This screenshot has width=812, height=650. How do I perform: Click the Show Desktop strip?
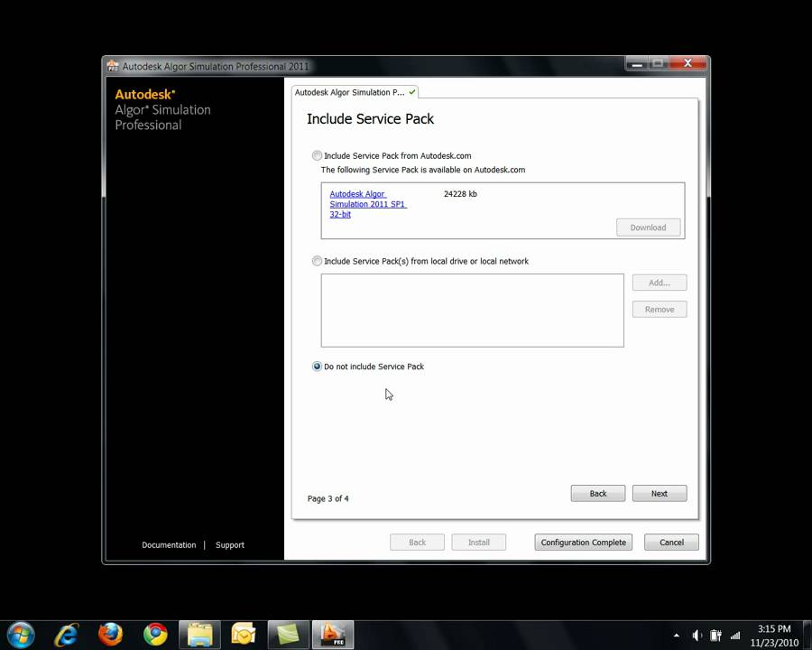[807, 635]
